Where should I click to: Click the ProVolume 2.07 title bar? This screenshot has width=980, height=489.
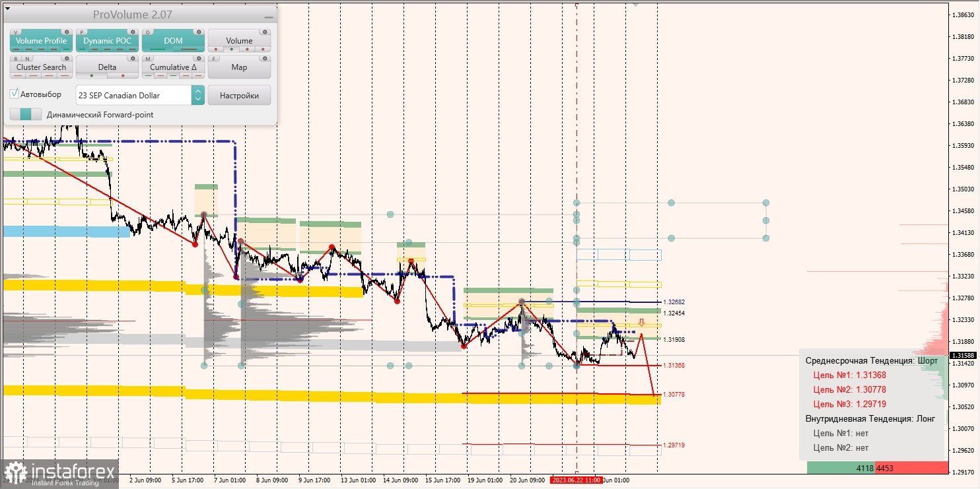[139, 15]
